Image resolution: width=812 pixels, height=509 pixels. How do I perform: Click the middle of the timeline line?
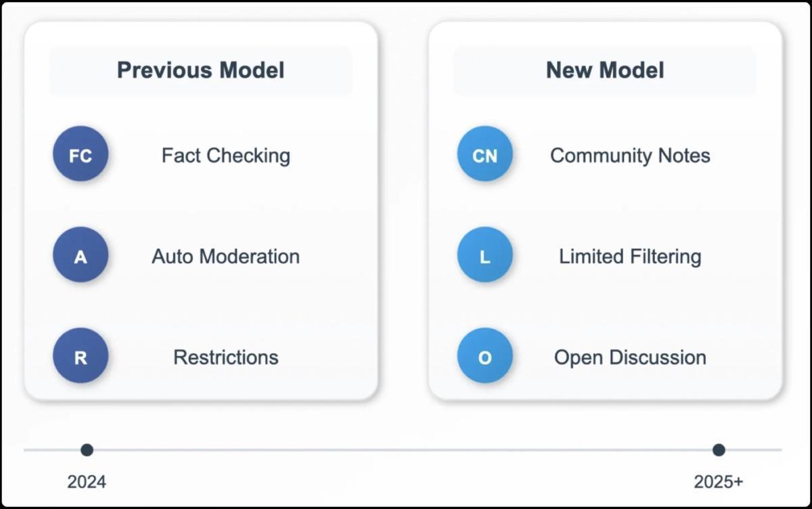[403, 450]
